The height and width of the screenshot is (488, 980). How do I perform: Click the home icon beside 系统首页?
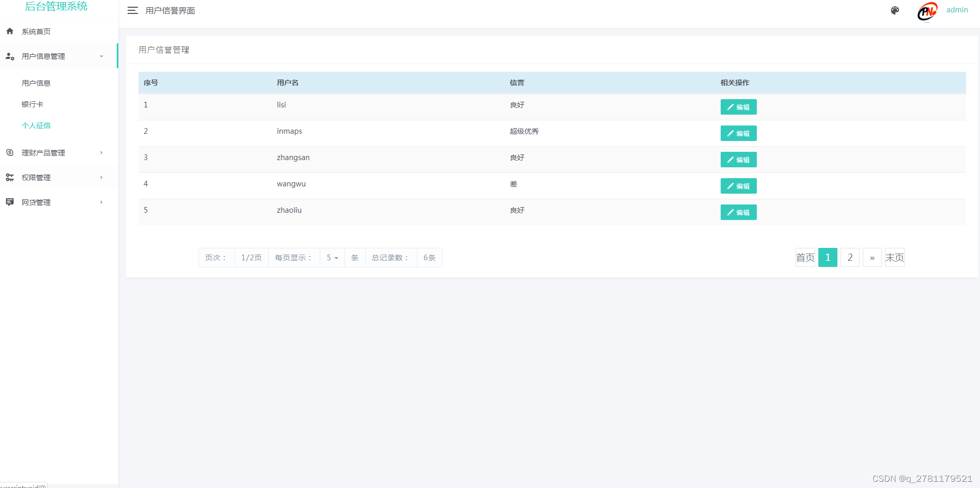(x=10, y=32)
